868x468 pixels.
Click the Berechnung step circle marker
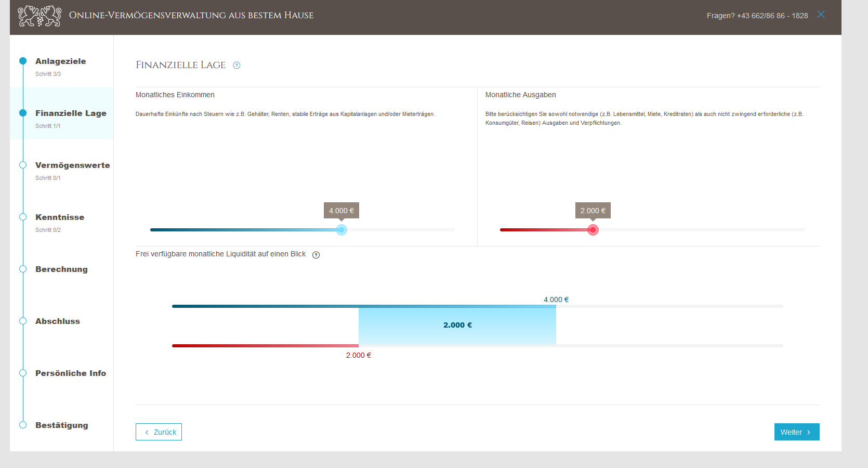click(x=23, y=269)
